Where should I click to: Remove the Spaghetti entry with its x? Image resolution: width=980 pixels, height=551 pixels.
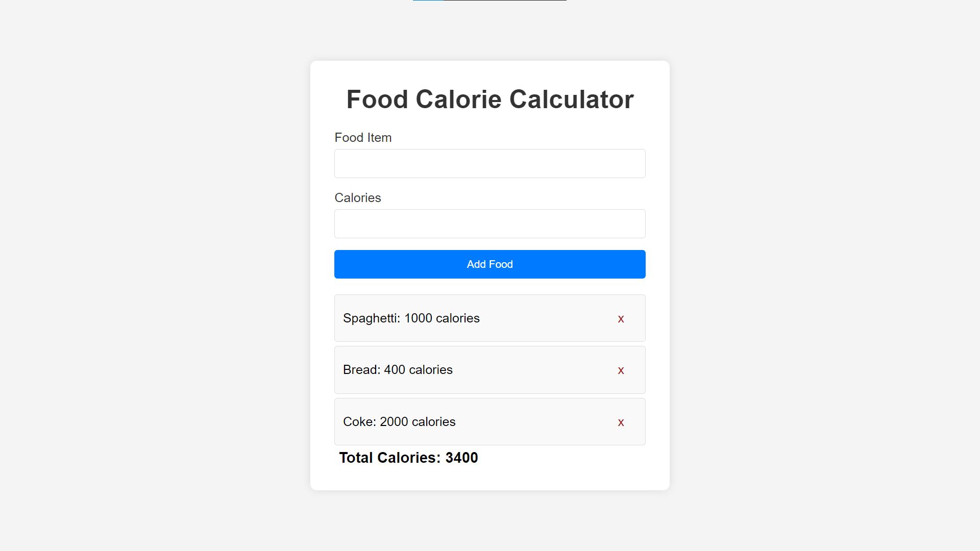coord(621,319)
